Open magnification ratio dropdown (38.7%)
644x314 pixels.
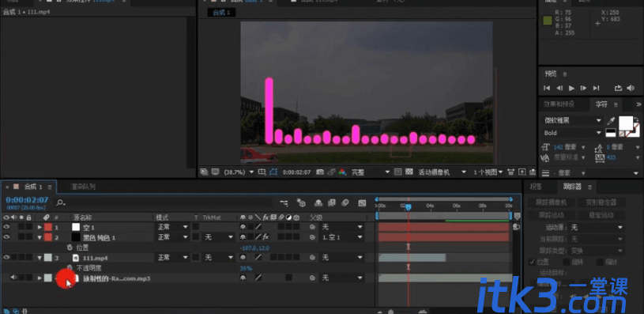(239, 172)
